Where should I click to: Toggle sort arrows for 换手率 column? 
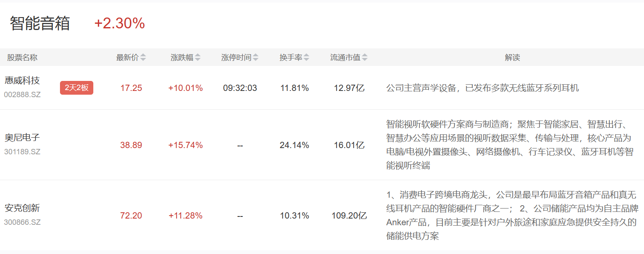click(x=307, y=58)
